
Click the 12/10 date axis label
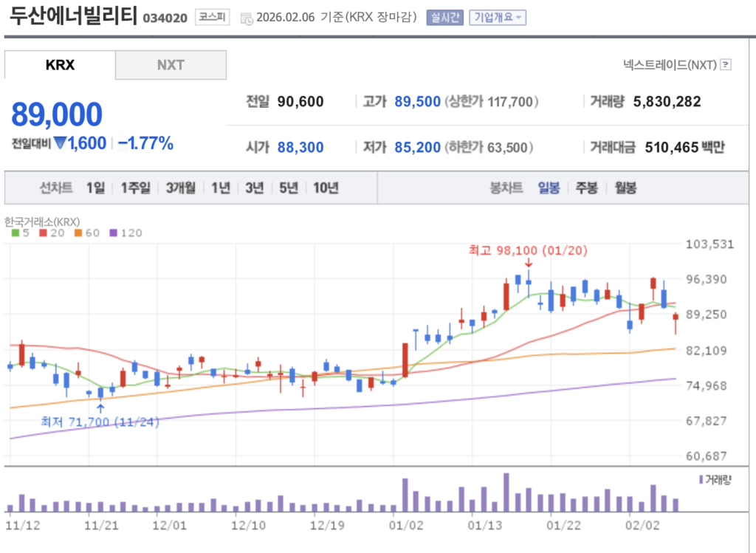(x=248, y=526)
